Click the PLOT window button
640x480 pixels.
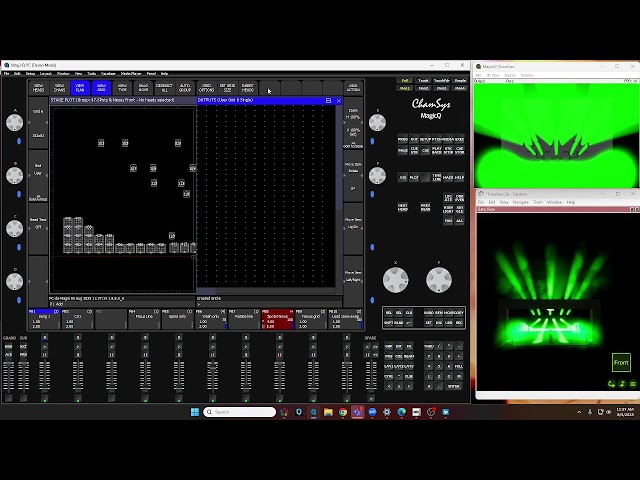[x=414, y=178]
